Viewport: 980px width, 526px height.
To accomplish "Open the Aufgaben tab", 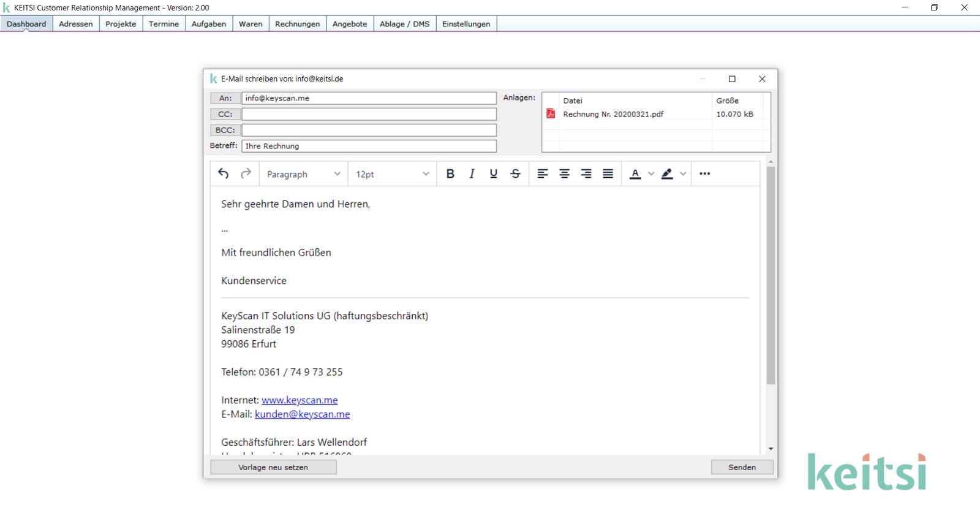I will (x=209, y=24).
